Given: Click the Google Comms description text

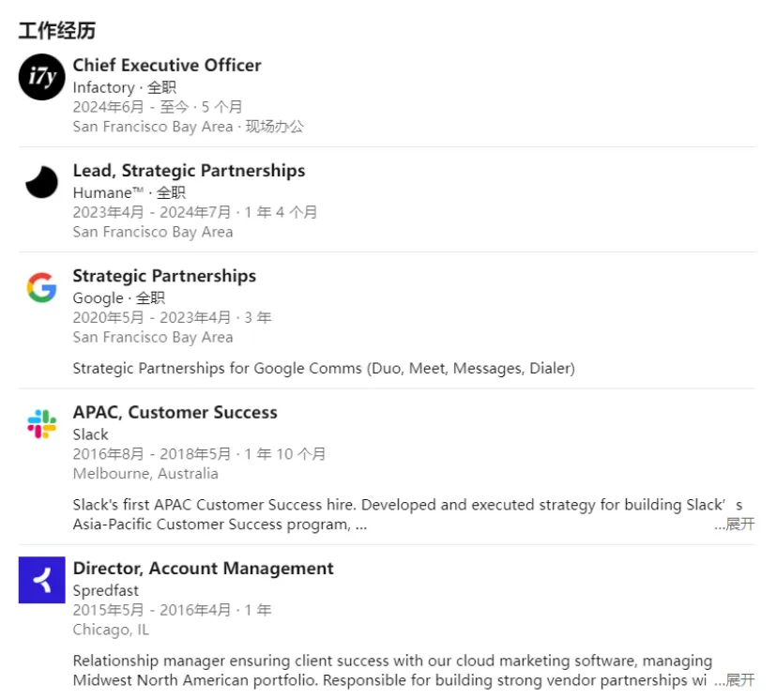Looking at the screenshot, I should coord(324,369).
